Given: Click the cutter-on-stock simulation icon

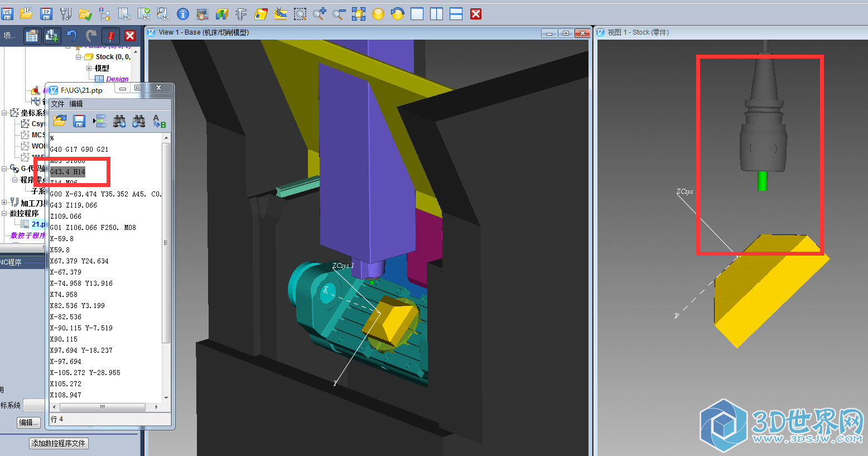Looking at the screenshot, I should pos(281,14).
